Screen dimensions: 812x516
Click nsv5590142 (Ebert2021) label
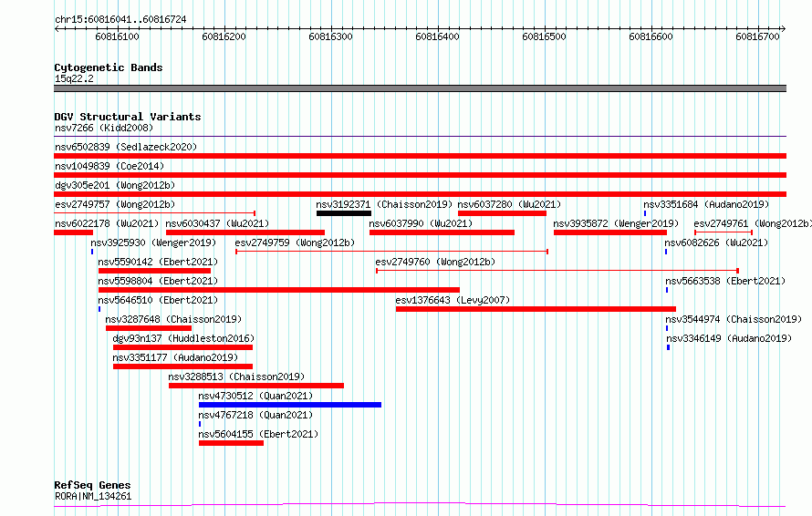(158, 262)
